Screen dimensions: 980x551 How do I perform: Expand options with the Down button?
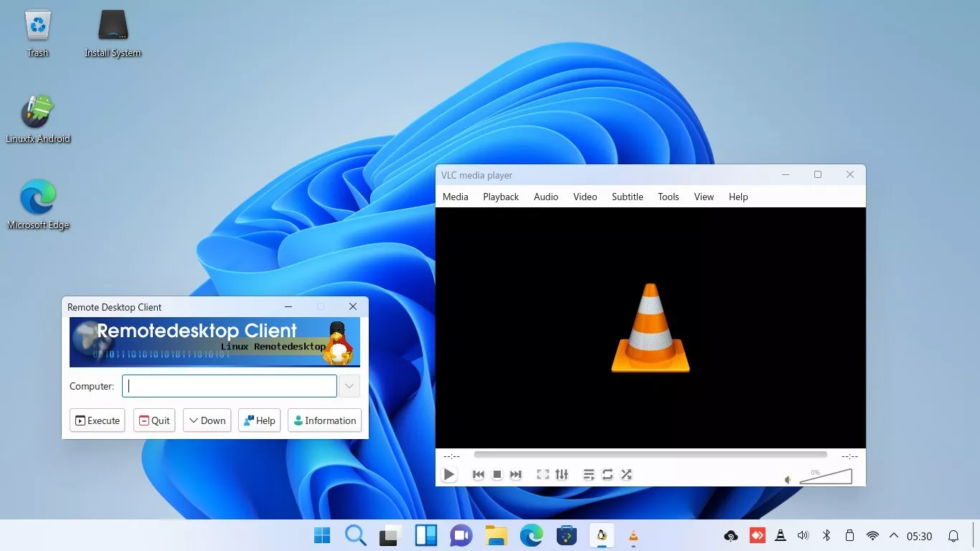[207, 420]
